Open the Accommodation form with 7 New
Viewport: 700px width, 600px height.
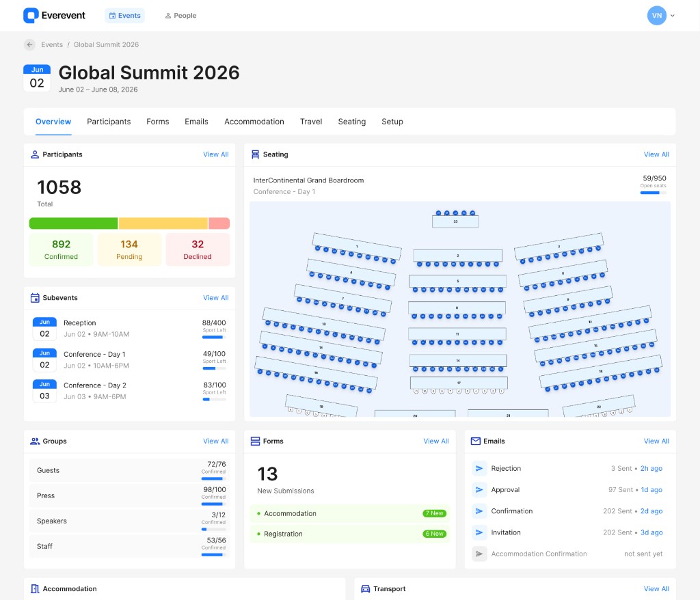click(350, 513)
